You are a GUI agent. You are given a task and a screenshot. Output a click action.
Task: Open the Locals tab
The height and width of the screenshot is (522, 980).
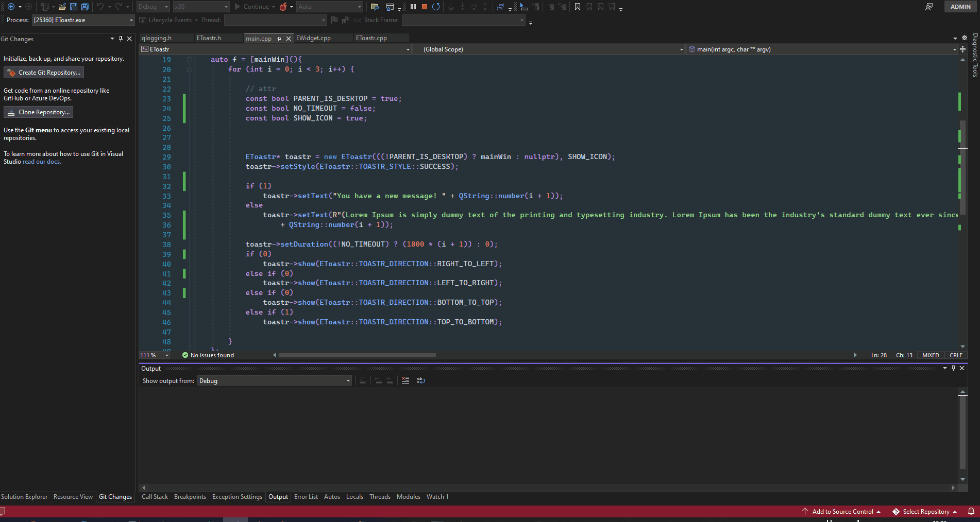pyautogui.click(x=354, y=497)
